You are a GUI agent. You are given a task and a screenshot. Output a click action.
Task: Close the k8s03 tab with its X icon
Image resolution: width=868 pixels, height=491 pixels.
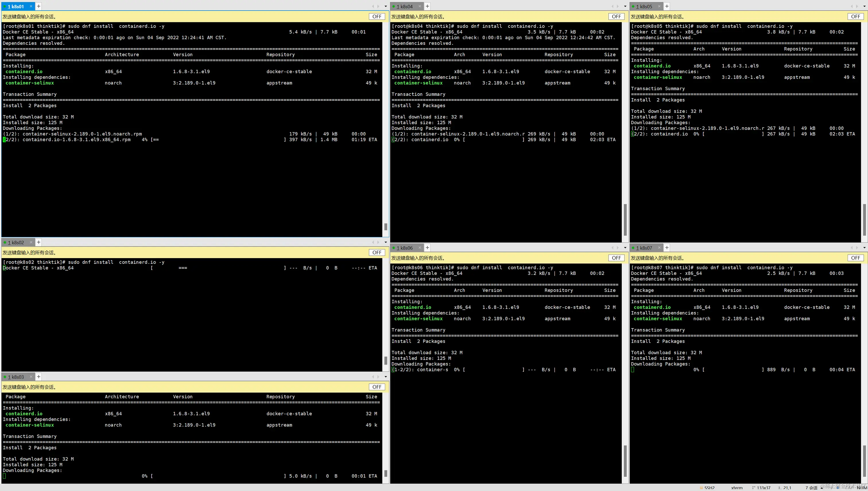(31, 377)
